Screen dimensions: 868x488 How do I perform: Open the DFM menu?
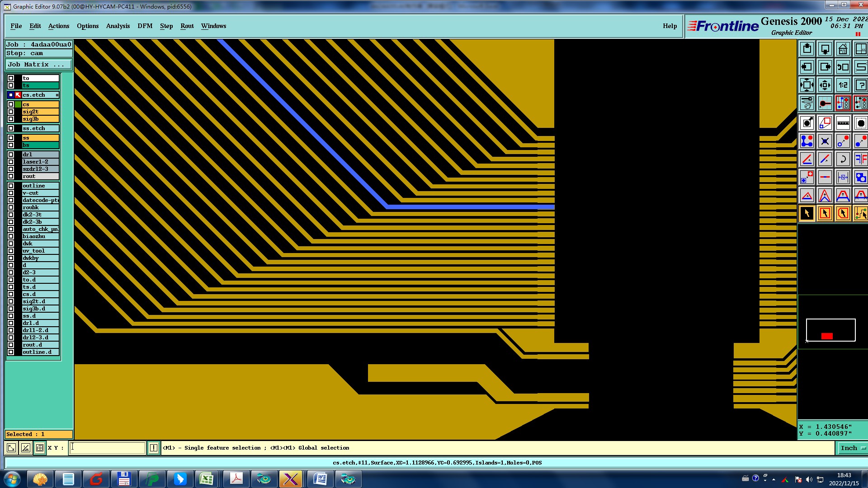[x=145, y=26]
